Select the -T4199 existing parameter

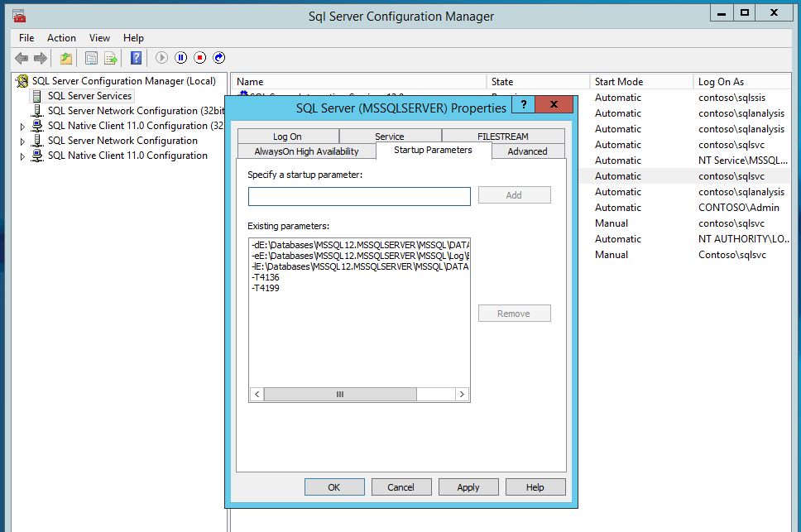point(266,288)
